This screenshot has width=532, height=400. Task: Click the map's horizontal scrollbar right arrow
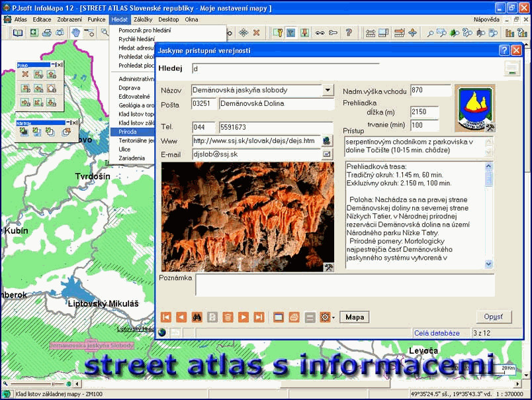[517, 383]
